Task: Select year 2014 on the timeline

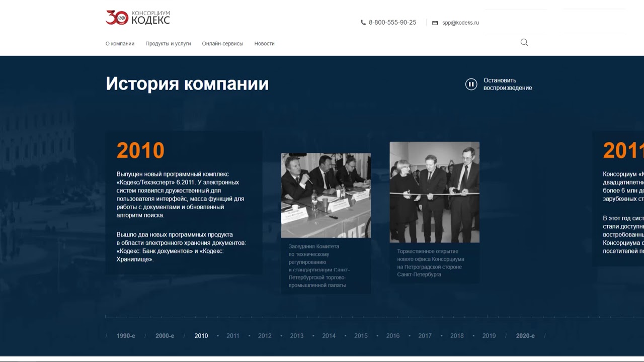Action: tap(329, 336)
